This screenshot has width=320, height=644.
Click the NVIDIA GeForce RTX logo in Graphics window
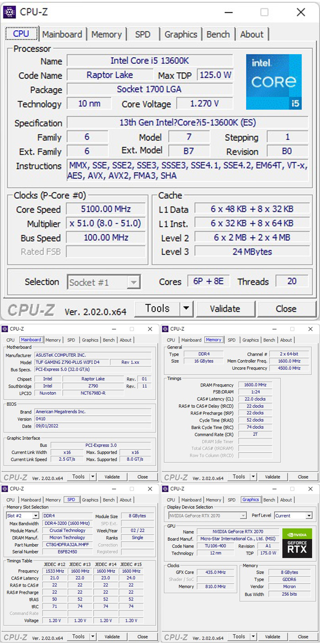click(297, 544)
